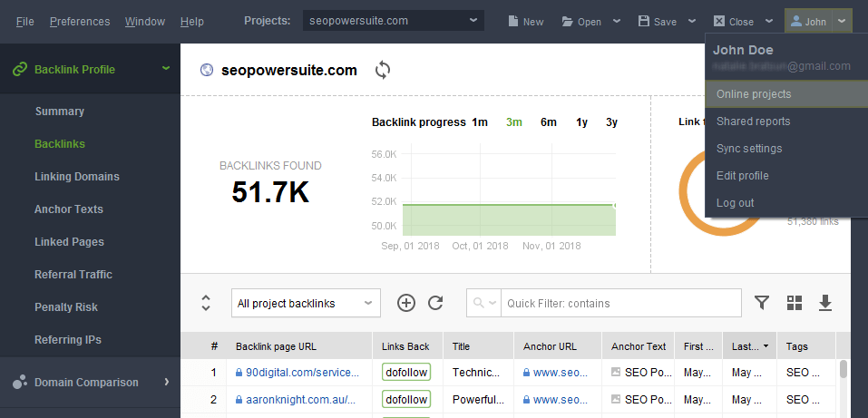Open the Projects dropdown showing seopowersuite.com
Screen dimensions: 868x418
tap(394, 21)
